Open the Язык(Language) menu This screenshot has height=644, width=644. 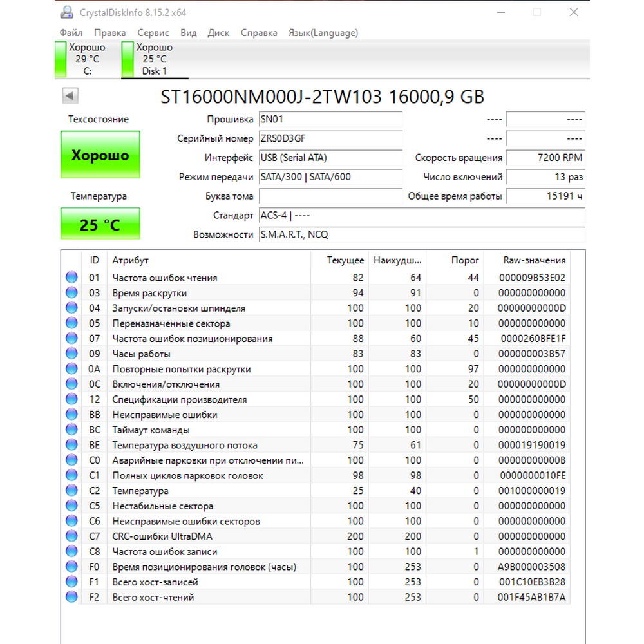(x=323, y=33)
